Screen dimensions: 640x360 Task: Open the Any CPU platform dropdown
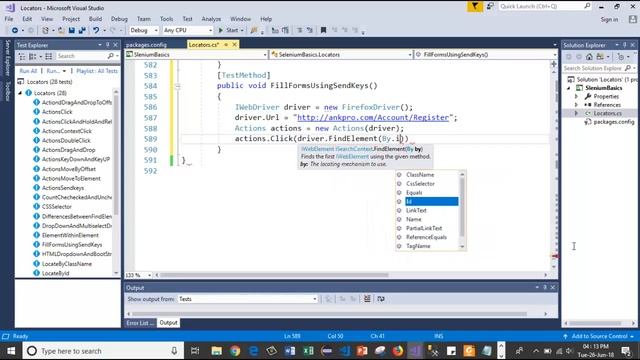pos(188,30)
